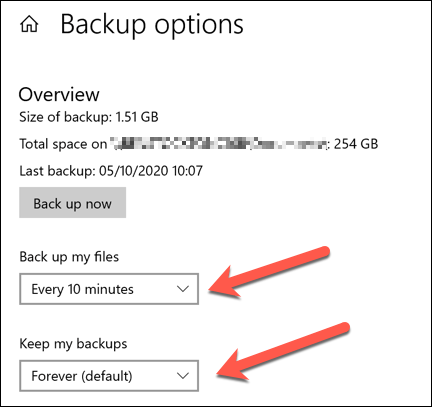
Task: Click the Total space on label
Action: pyautogui.click(x=63, y=144)
